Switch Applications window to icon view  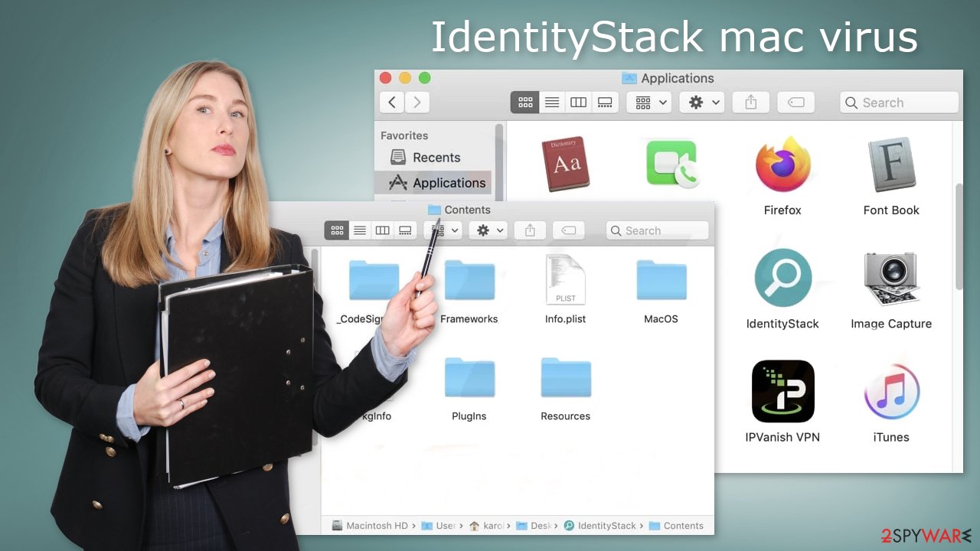[x=524, y=102]
